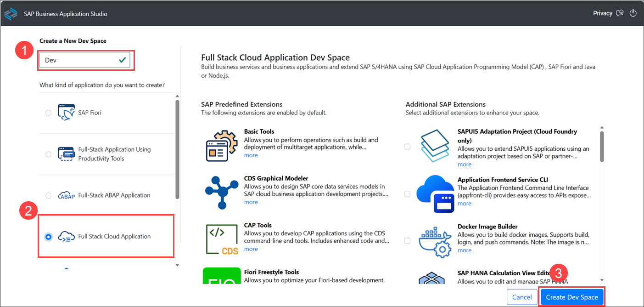Click the ABAP application icon
This screenshot has width=644, height=307.
[67, 196]
